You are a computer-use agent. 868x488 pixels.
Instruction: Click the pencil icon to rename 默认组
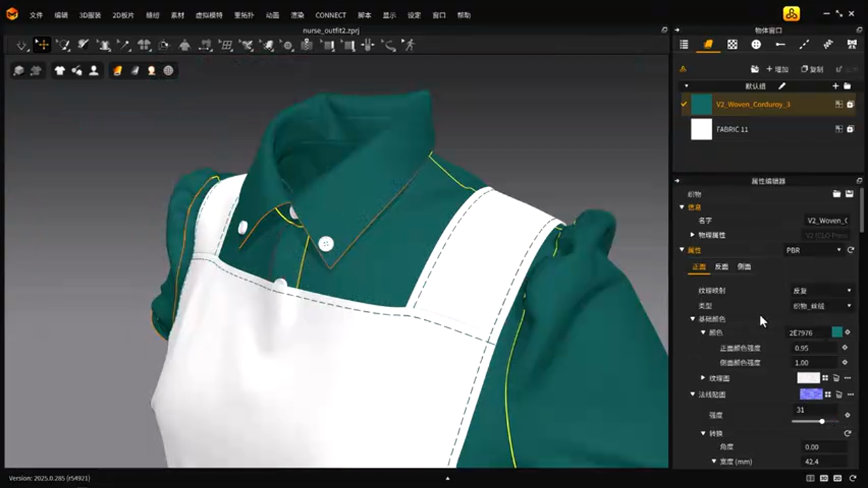pos(782,86)
